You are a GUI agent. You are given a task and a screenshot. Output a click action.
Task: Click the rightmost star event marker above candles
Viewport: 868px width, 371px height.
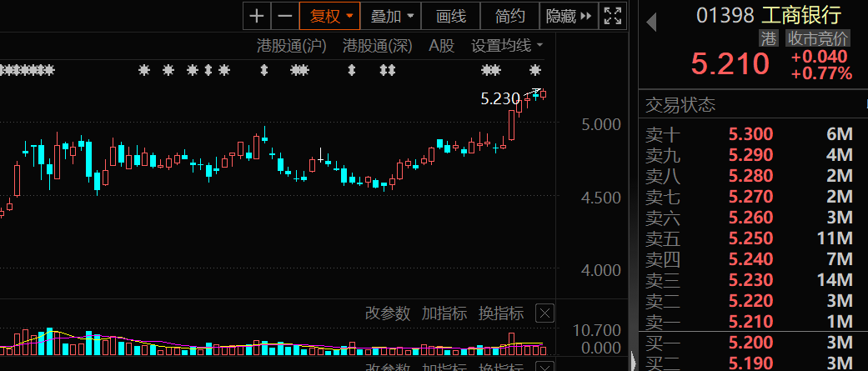pos(535,70)
